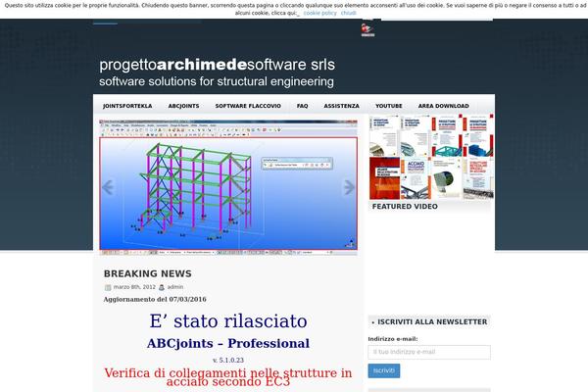Click the steel structure slideshow image
The width and height of the screenshot is (588, 392).
(x=228, y=187)
